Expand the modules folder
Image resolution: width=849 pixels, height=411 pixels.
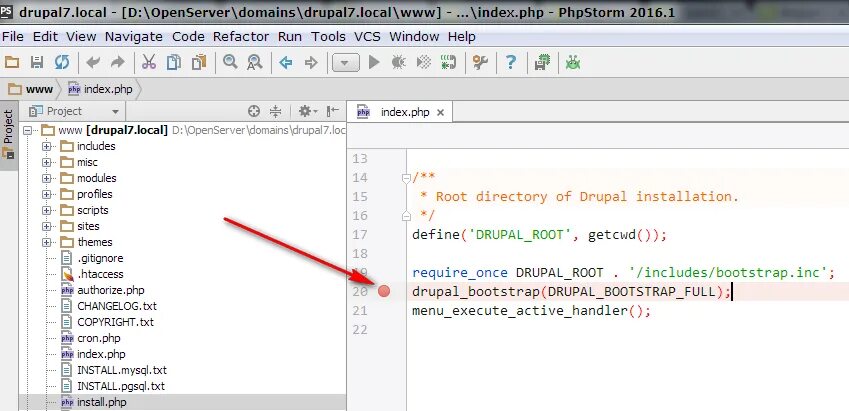pyautogui.click(x=47, y=178)
